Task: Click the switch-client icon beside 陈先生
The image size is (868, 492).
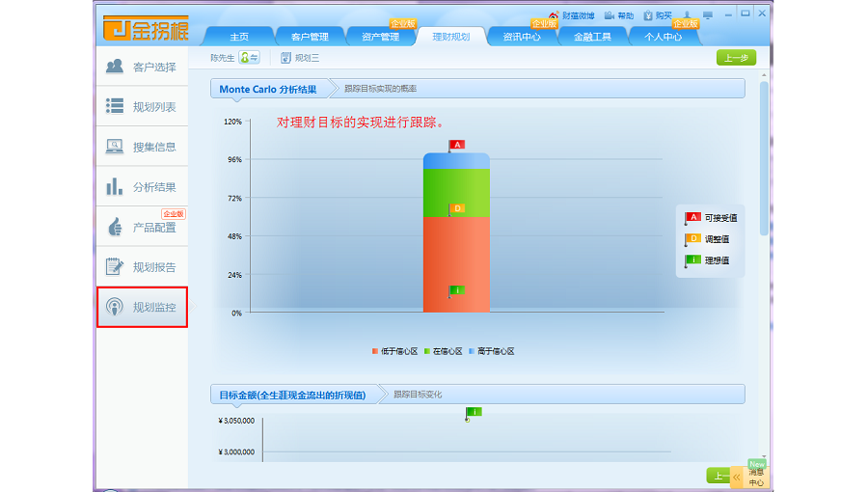Action: [249, 58]
